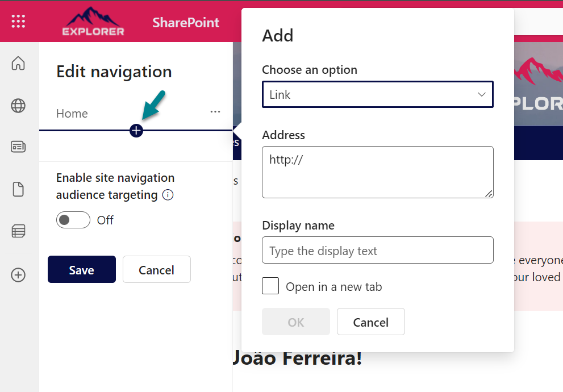Click the OK button in the Add panel
563x392 pixels.
(x=295, y=322)
